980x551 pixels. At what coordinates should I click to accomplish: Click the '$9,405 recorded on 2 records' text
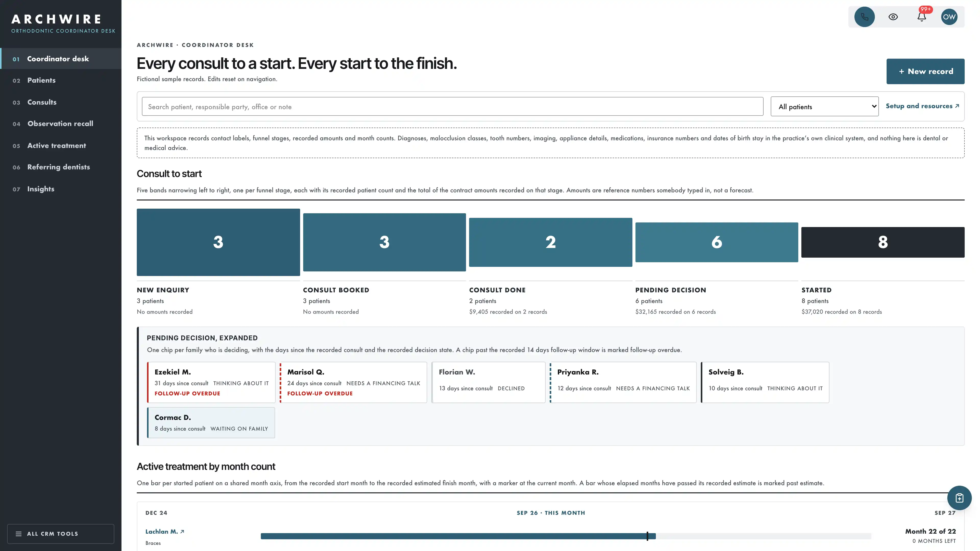click(x=508, y=312)
